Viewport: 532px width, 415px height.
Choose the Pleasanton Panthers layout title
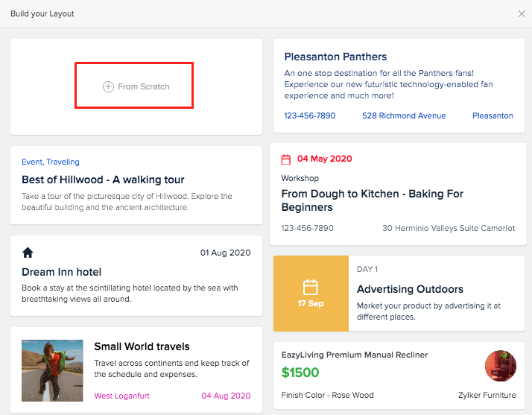[x=335, y=57]
